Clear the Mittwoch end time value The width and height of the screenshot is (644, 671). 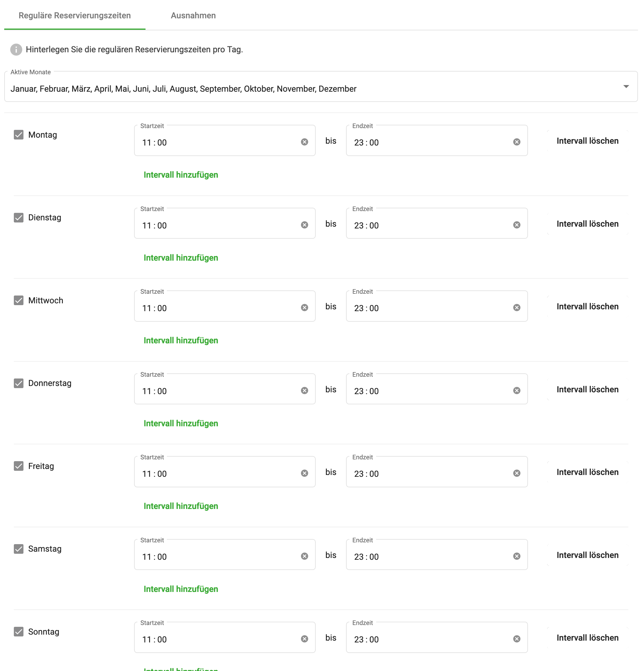tap(517, 308)
